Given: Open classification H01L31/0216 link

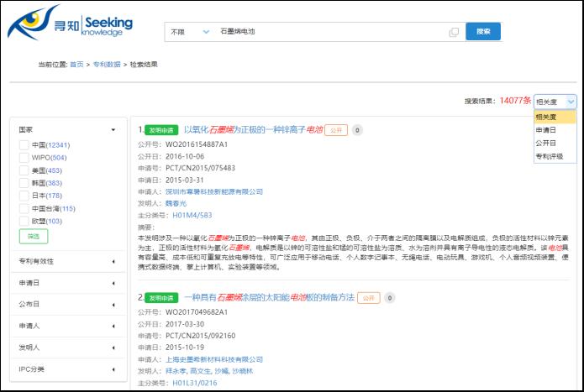Looking at the screenshot, I should 195,383.
